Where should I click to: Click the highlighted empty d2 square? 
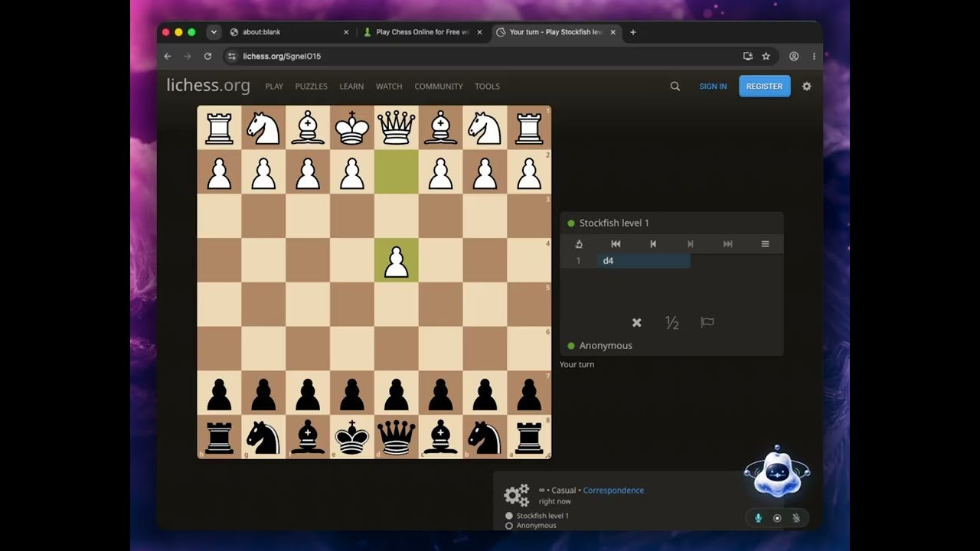(397, 172)
